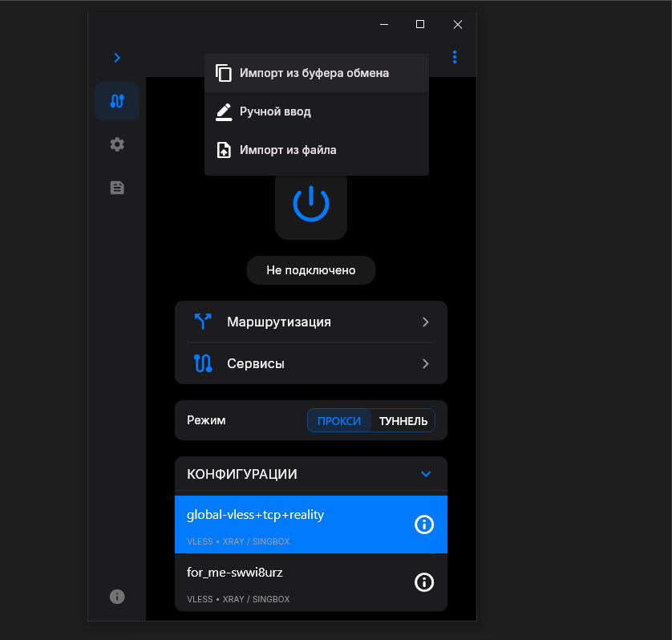Viewport: 672px width, 640px height.
Task: Click the about info icon in sidebar
Action: tap(117, 596)
